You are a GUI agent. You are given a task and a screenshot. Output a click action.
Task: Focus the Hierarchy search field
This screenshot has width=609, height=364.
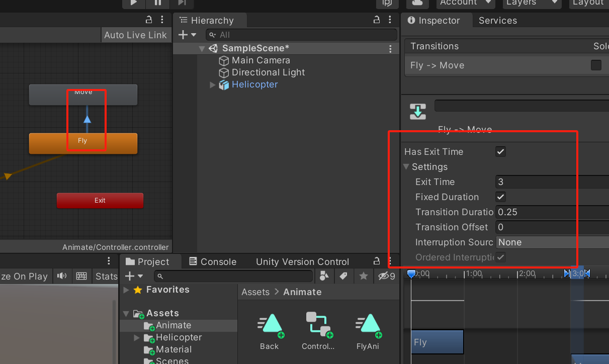[x=302, y=35]
